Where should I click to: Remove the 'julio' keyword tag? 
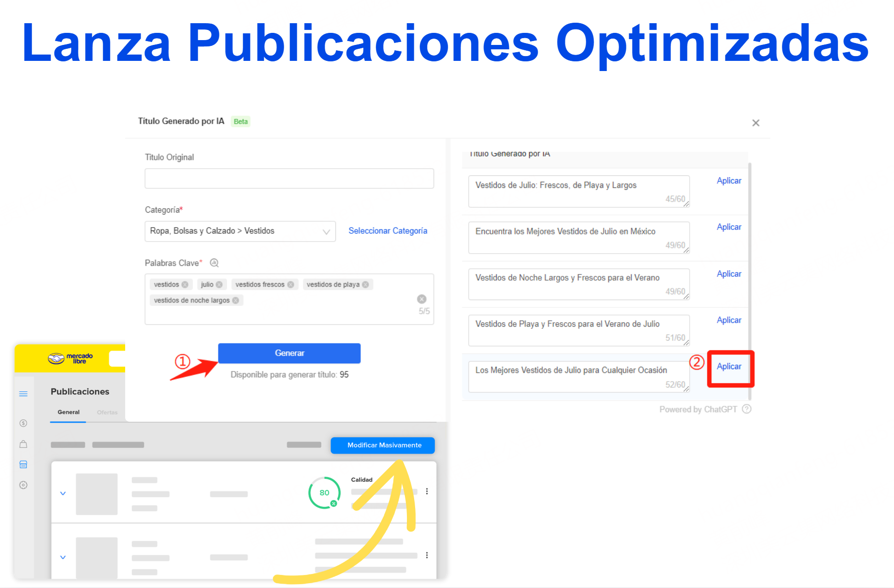click(219, 285)
